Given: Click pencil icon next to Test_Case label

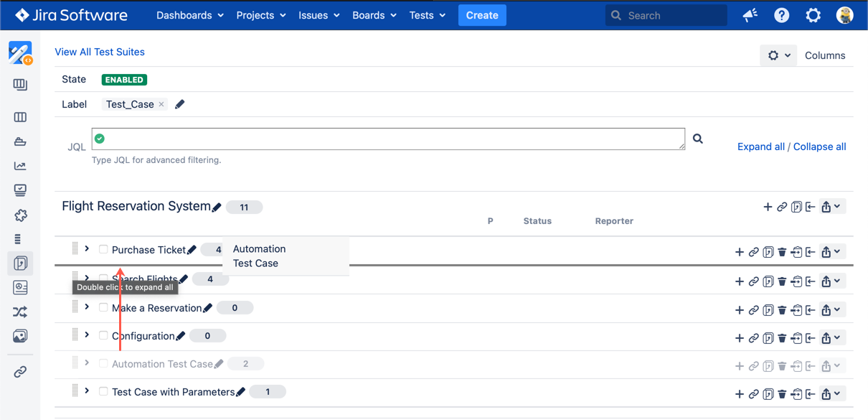Looking at the screenshot, I should [x=180, y=104].
